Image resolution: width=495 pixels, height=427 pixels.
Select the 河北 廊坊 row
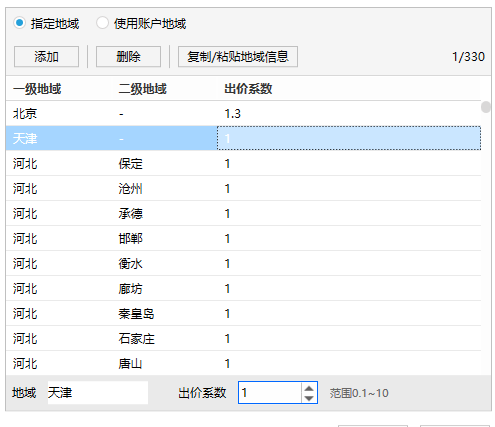243,288
